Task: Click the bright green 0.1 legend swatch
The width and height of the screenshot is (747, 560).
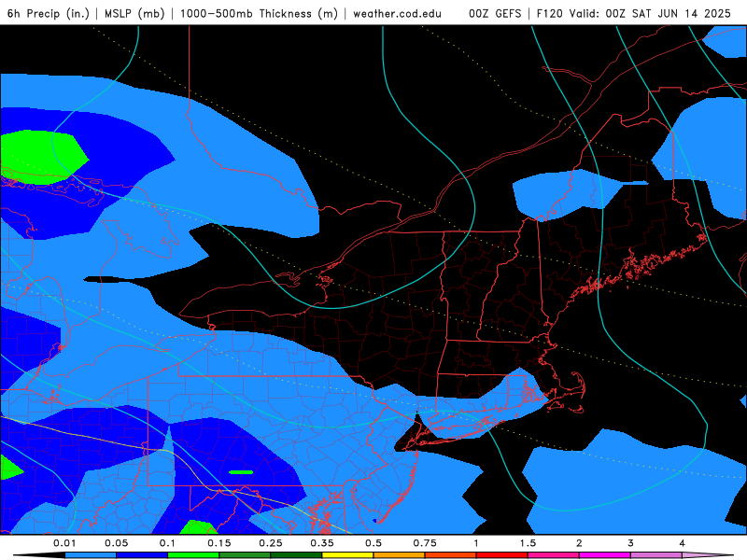Action: click(x=193, y=555)
